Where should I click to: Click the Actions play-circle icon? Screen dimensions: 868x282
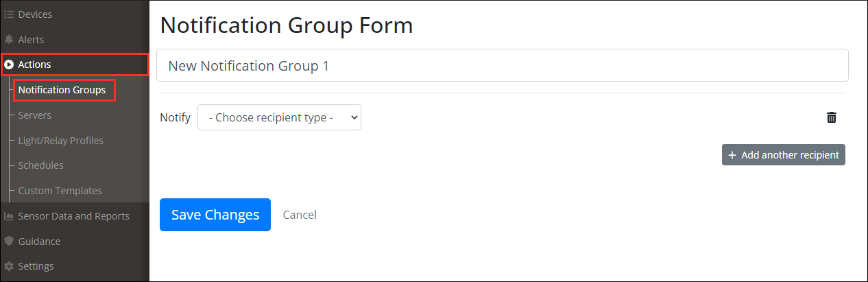[9, 64]
